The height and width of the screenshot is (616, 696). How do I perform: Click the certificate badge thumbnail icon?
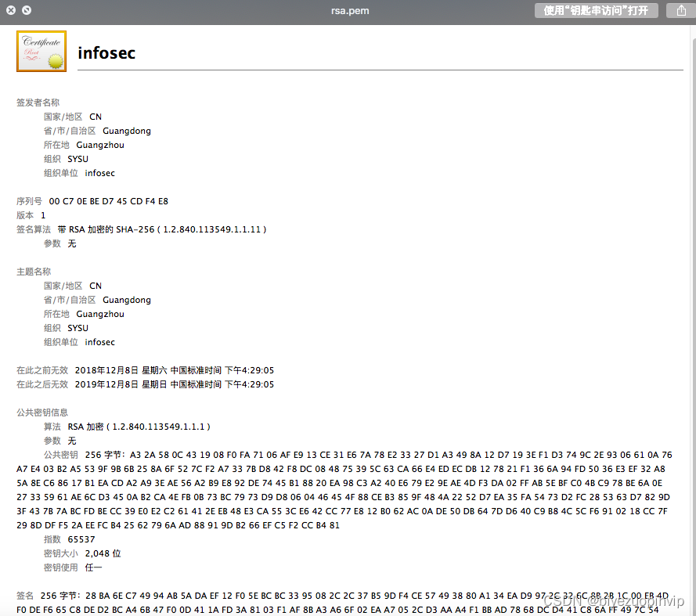pos(41,51)
